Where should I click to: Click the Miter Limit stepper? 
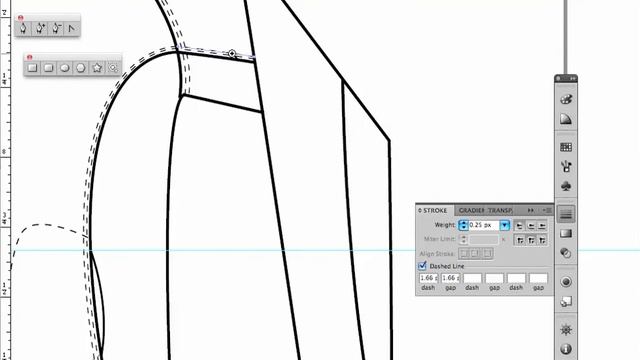click(463, 239)
